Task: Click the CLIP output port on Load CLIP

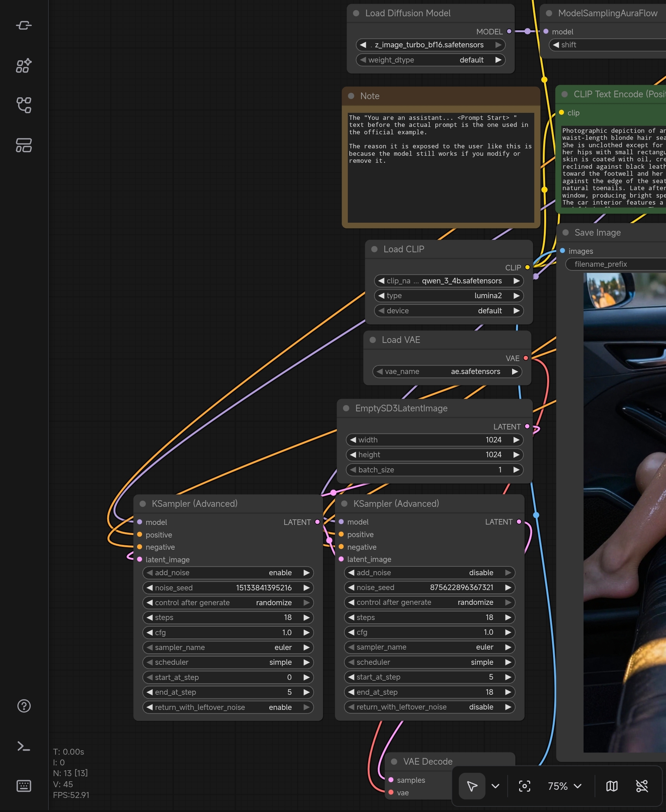Action: pos(528,267)
